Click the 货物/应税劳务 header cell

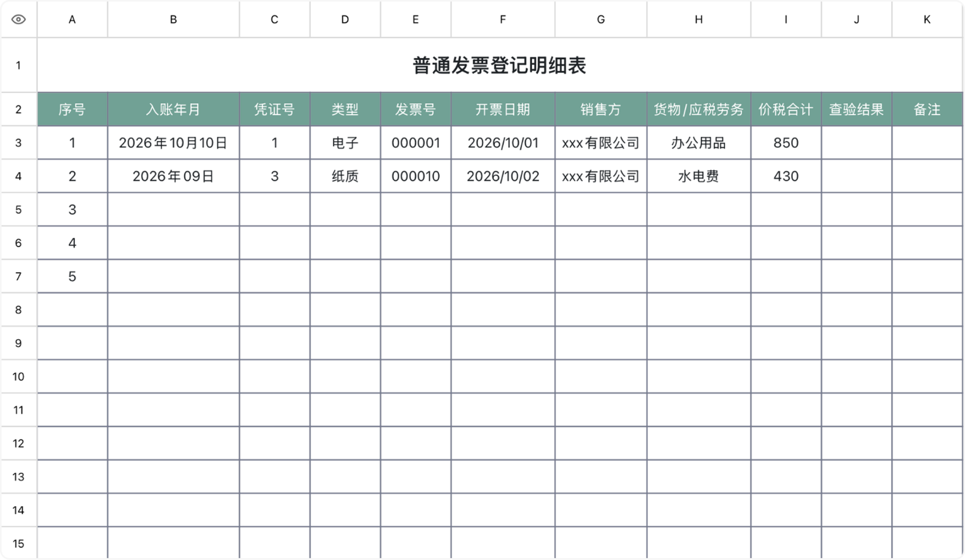point(699,109)
